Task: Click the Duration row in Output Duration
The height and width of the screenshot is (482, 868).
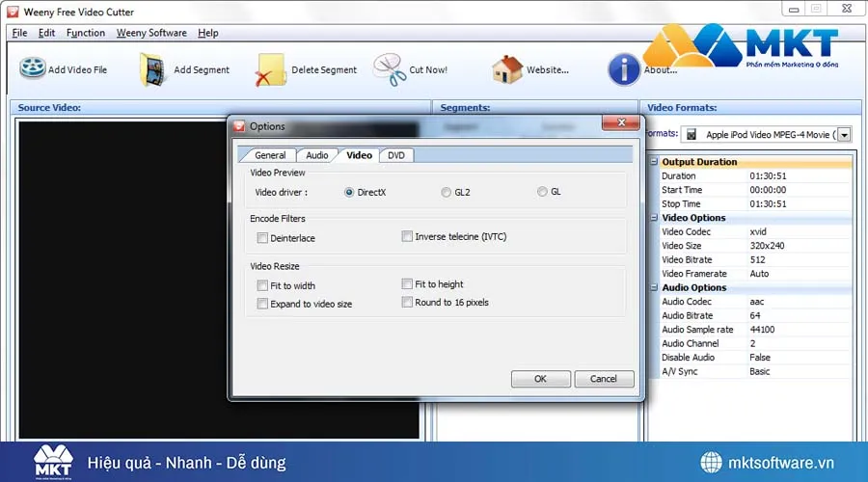Action: click(x=755, y=176)
